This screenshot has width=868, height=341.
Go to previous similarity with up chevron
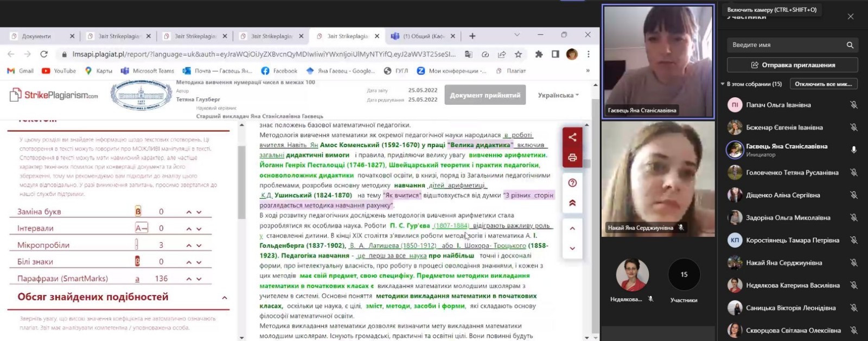572,229
